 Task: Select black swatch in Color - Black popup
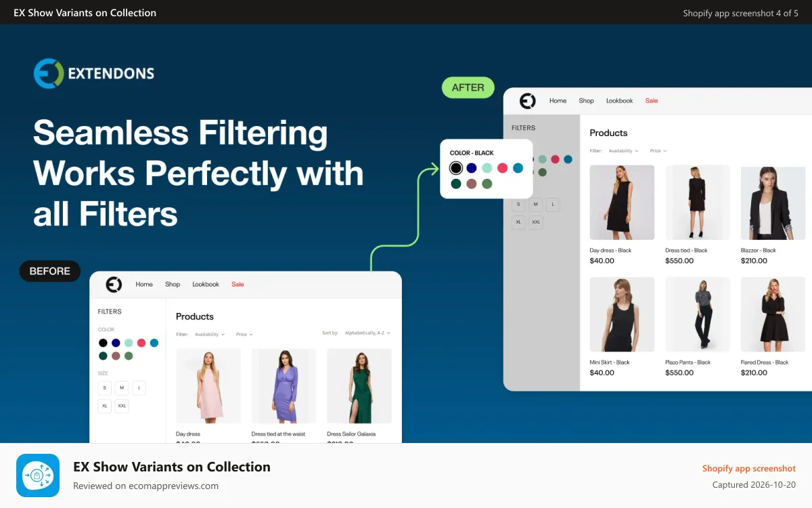[x=456, y=168]
